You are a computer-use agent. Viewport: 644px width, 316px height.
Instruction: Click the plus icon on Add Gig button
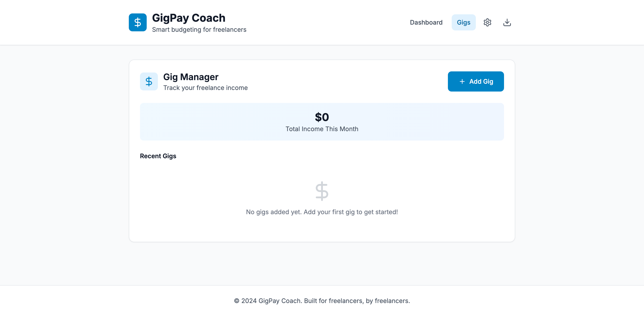tap(462, 81)
